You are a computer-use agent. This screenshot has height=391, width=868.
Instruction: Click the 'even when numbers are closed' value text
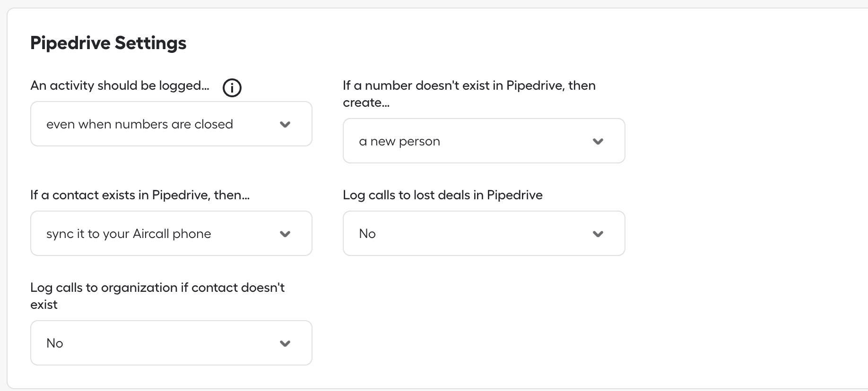139,124
